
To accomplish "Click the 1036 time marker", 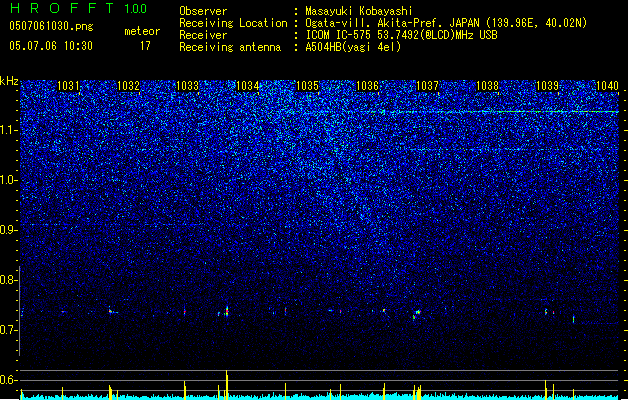I will [x=367, y=85].
